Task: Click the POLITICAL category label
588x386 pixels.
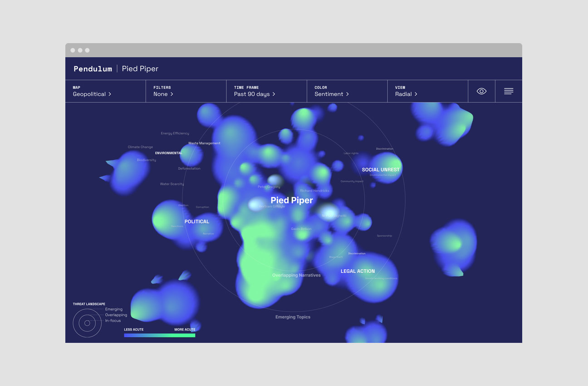Action: (197, 222)
